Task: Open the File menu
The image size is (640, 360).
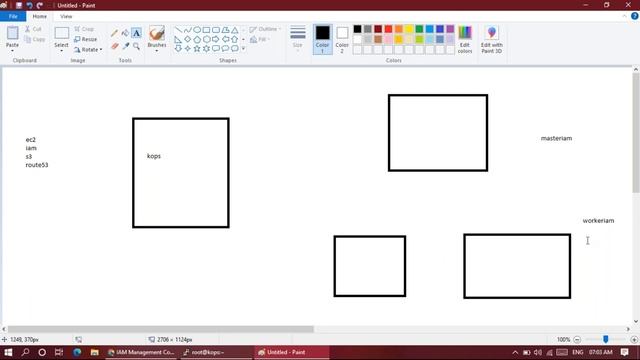Action: point(13,16)
